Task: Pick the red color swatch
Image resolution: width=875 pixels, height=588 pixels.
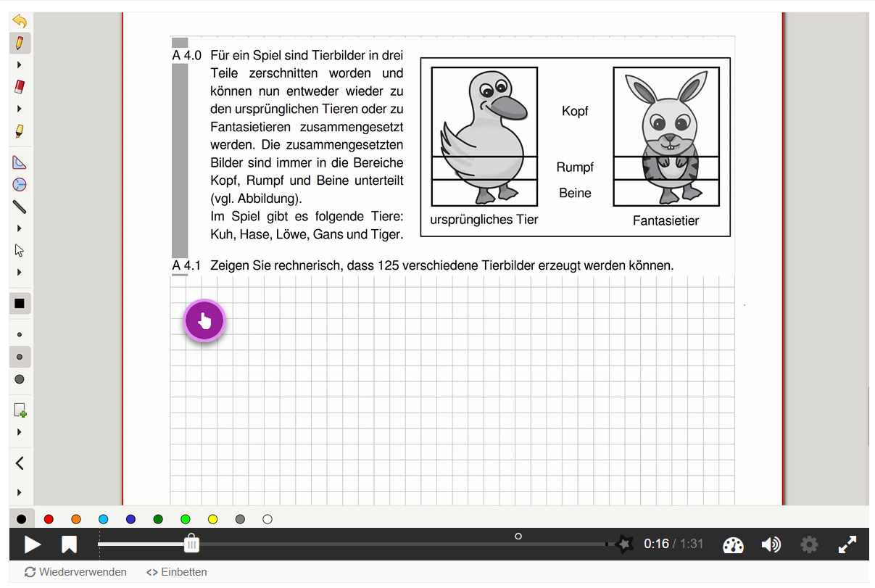Action: click(x=49, y=519)
